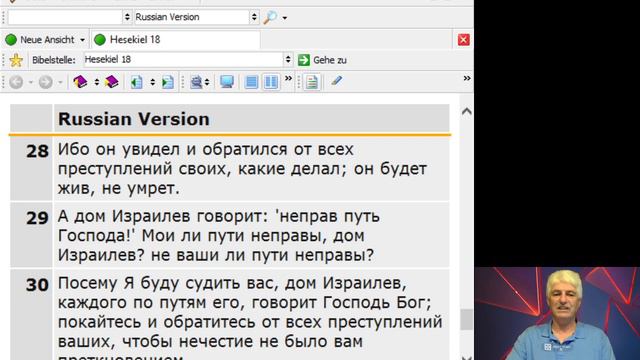
Task: Click the speaker webcam video thumbnail
Action: point(558,313)
